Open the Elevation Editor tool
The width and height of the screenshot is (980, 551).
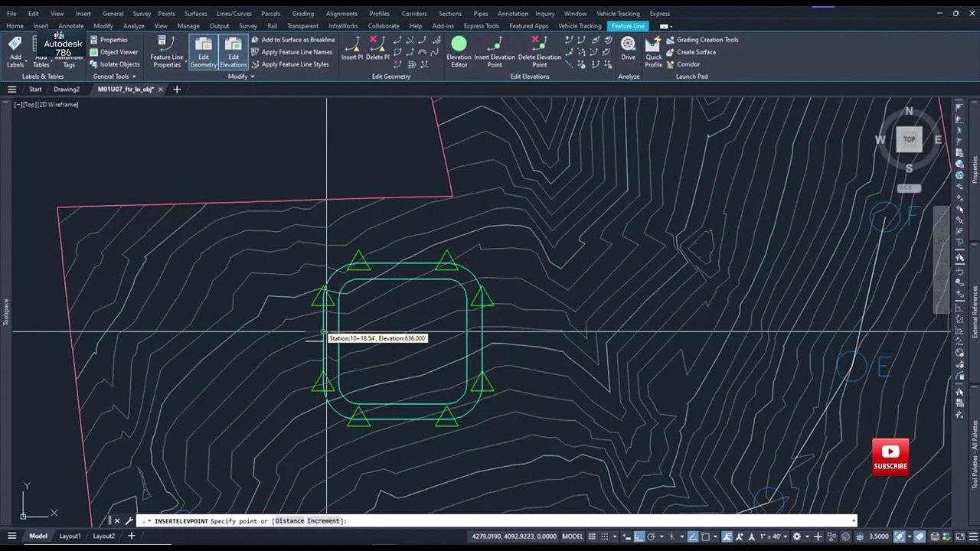tap(459, 52)
